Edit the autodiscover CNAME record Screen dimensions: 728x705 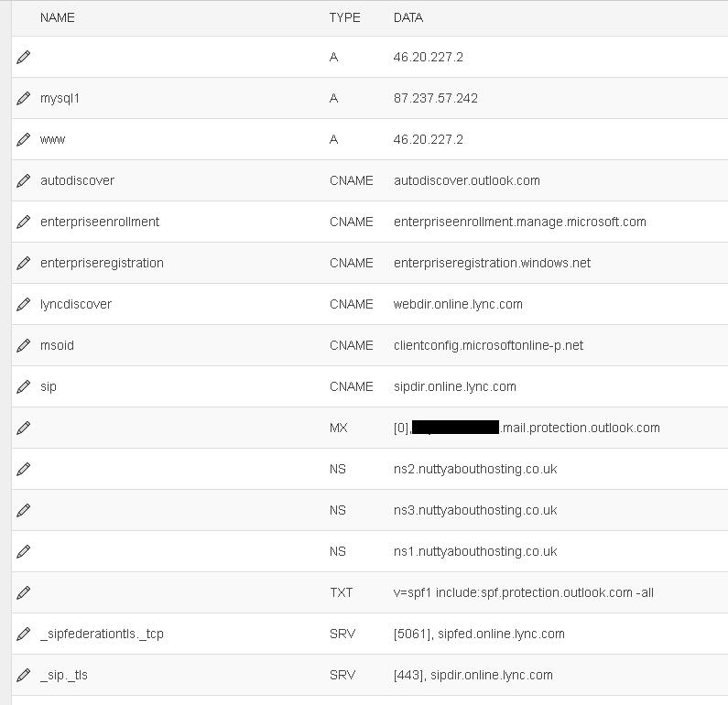(23, 180)
